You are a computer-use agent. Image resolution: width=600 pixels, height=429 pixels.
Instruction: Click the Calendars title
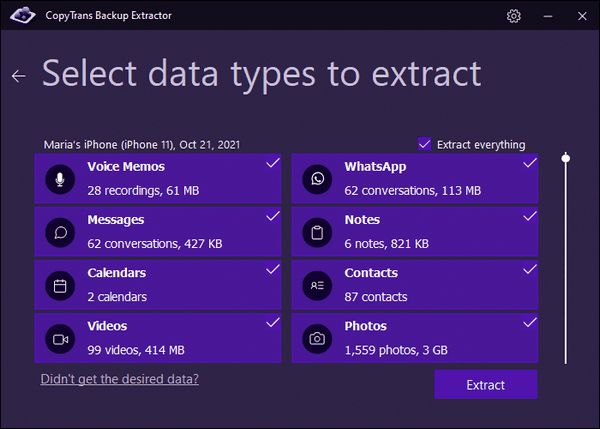[x=116, y=273]
